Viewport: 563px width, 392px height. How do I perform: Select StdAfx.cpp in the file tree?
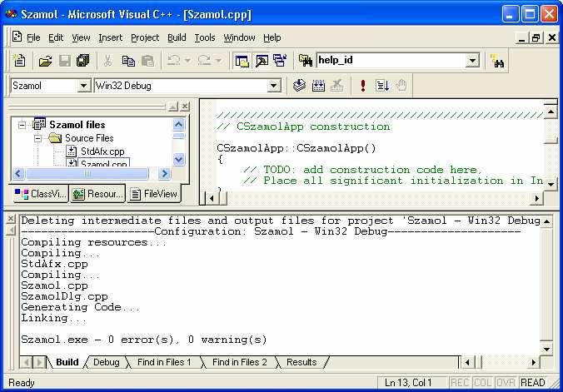coord(102,151)
